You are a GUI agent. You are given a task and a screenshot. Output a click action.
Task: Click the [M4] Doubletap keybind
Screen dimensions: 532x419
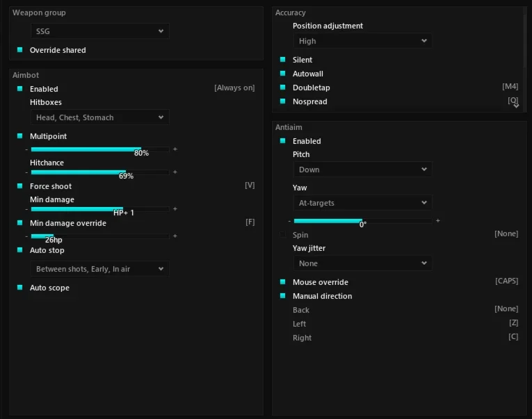point(510,86)
